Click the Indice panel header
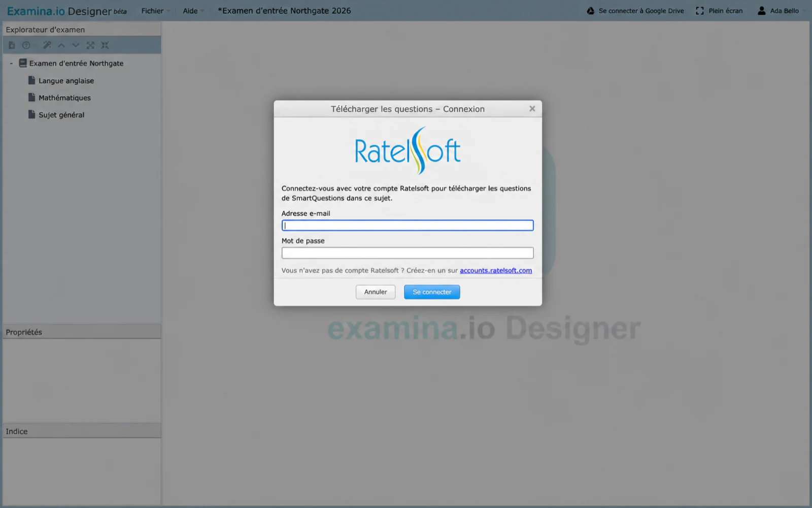Image resolution: width=812 pixels, height=508 pixels. coord(82,431)
